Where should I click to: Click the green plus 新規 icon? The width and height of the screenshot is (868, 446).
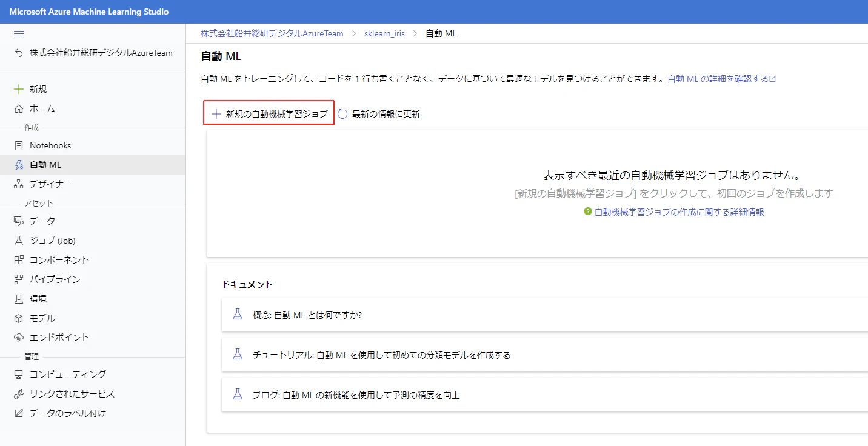19,89
